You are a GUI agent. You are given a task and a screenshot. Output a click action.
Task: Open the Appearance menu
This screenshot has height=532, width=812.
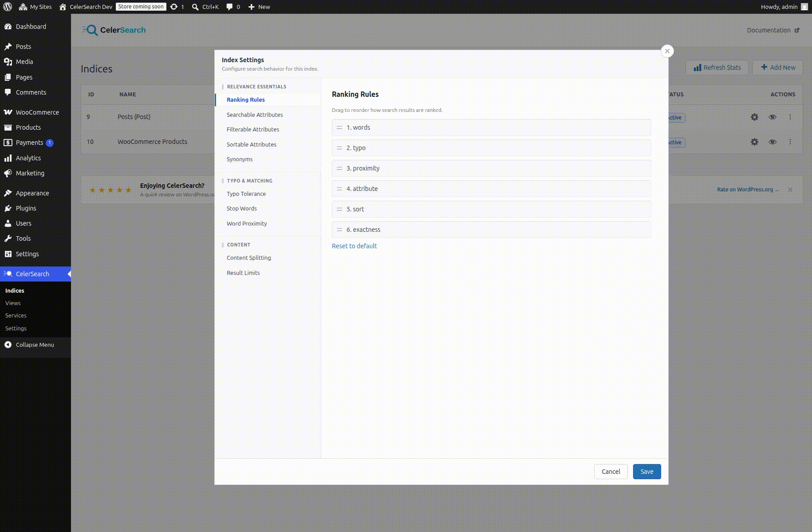pos(35,193)
